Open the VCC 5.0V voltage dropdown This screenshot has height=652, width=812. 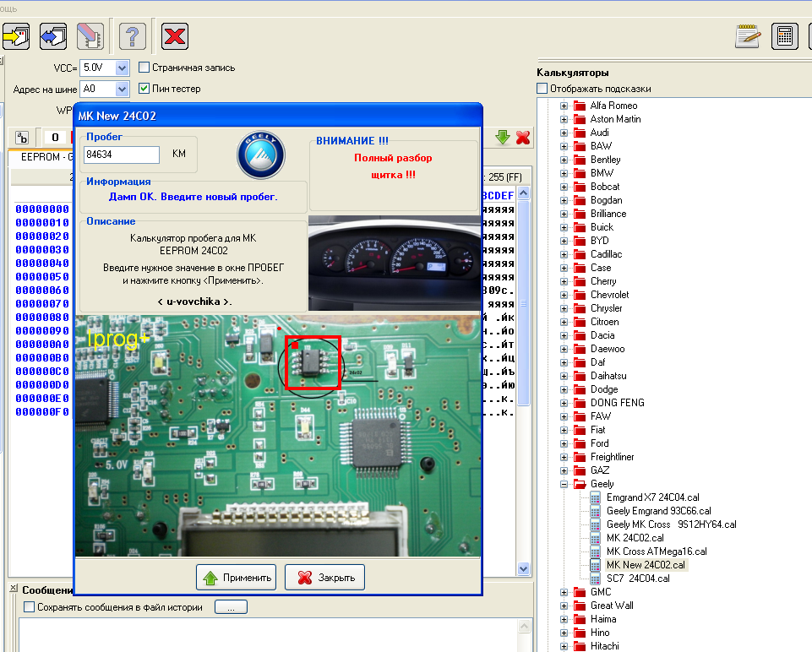pos(122,68)
